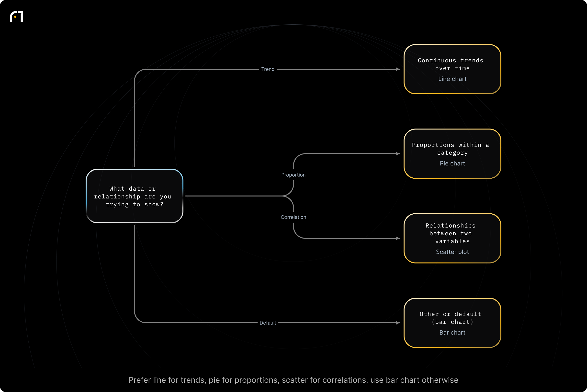
Task: Click the caption 'Prefer line for trends' text
Action: (293, 380)
